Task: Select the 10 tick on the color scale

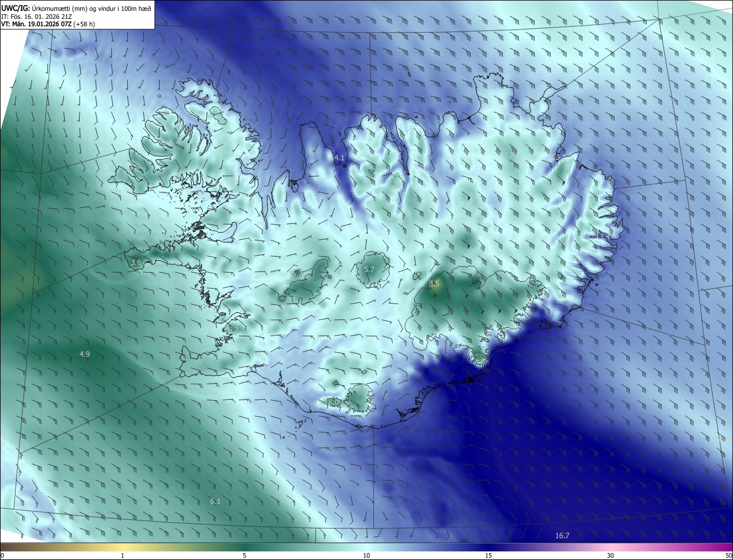Action: coord(366,555)
